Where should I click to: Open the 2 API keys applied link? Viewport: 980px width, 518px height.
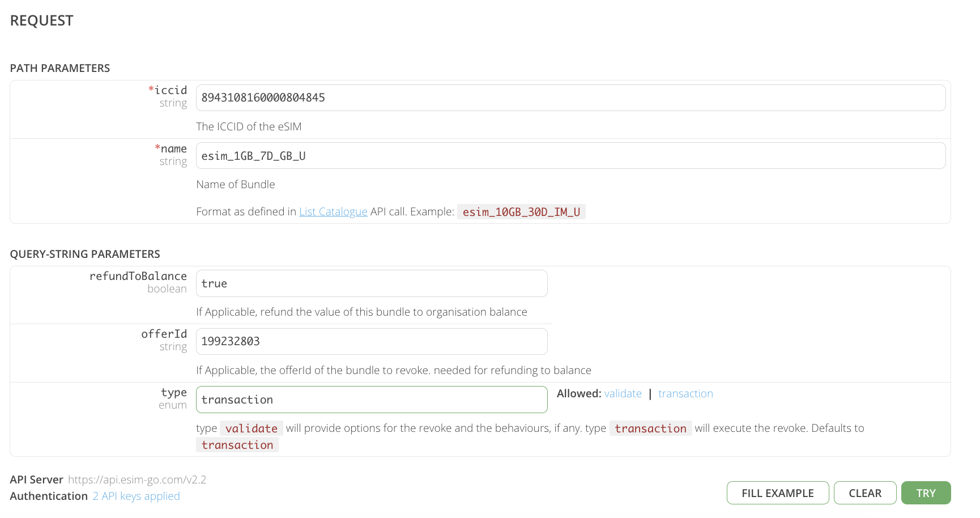136,496
